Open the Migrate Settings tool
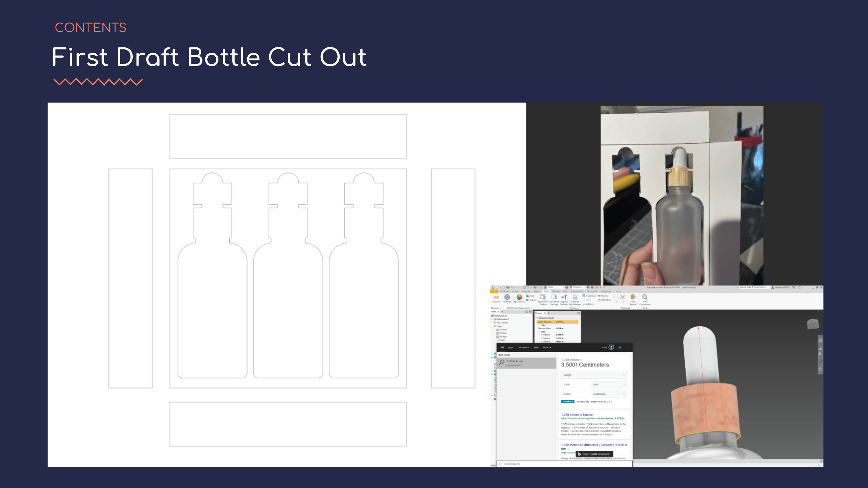This screenshot has height=488, width=868. tap(564, 298)
